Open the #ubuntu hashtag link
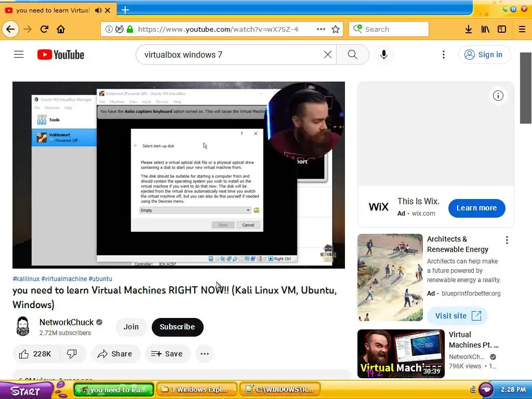532x399 pixels. [x=100, y=278]
